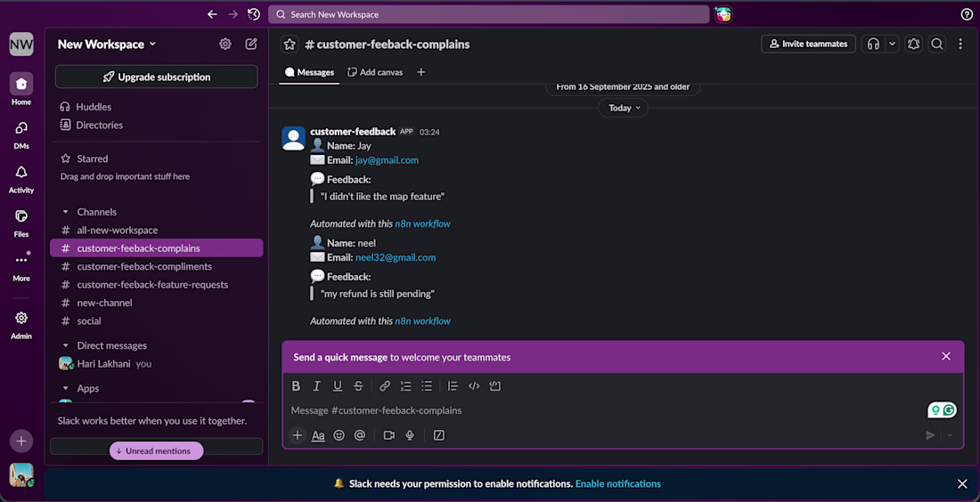The height and width of the screenshot is (502, 980).
Task: Toggle italic formatting
Action: pyautogui.click(x=317, y=386)
